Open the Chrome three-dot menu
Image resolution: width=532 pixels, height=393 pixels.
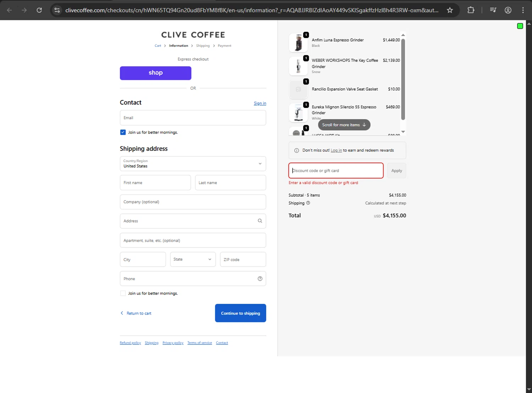pyautogui.click(x=523, y=10)
